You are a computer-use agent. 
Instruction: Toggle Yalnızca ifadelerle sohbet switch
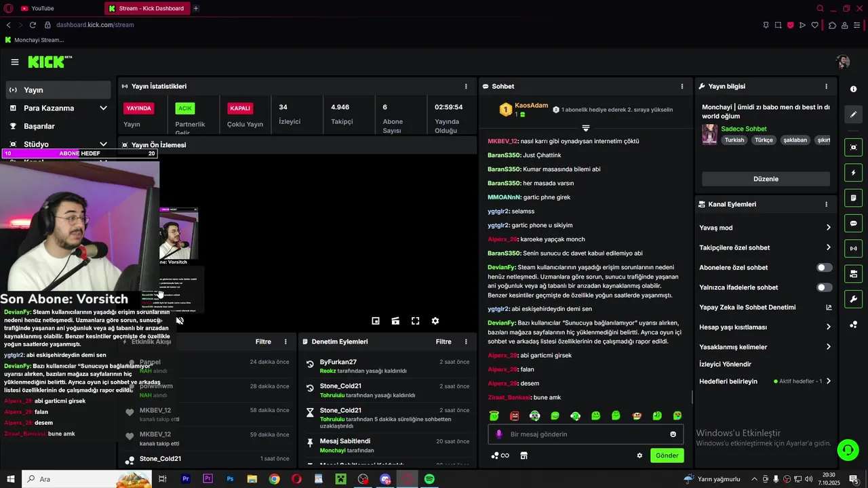(x=824, y=287)
